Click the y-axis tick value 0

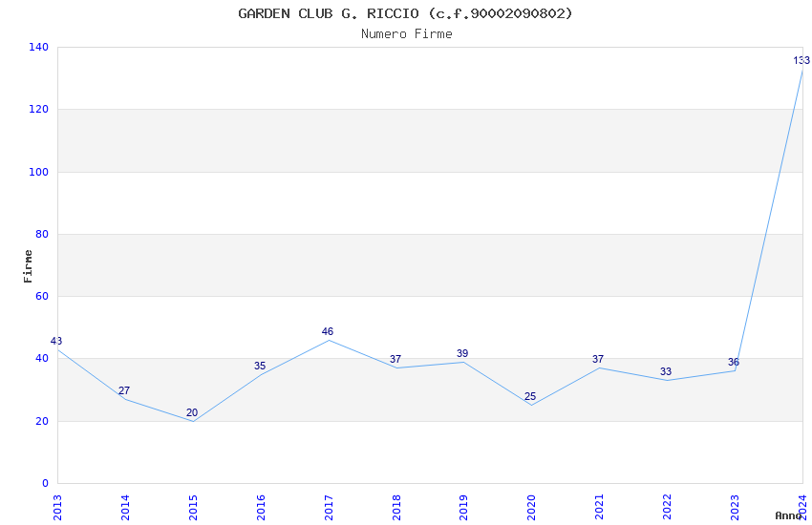45,483
